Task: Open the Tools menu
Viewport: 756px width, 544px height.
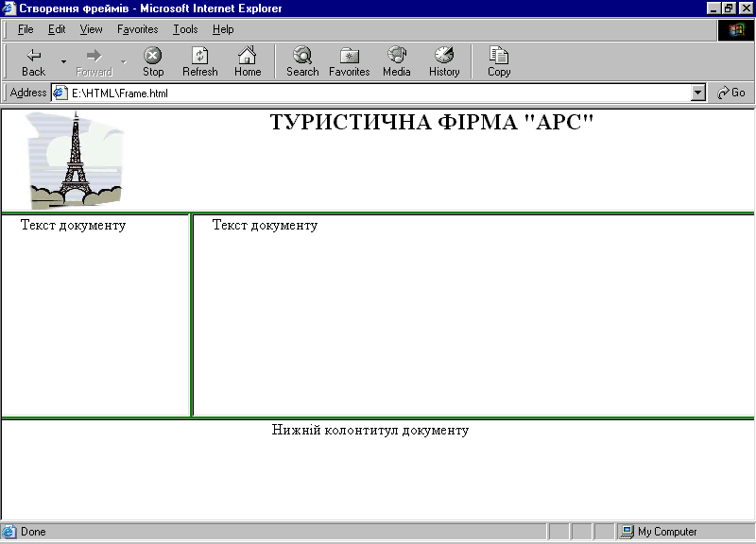Action: click(185, 29)
